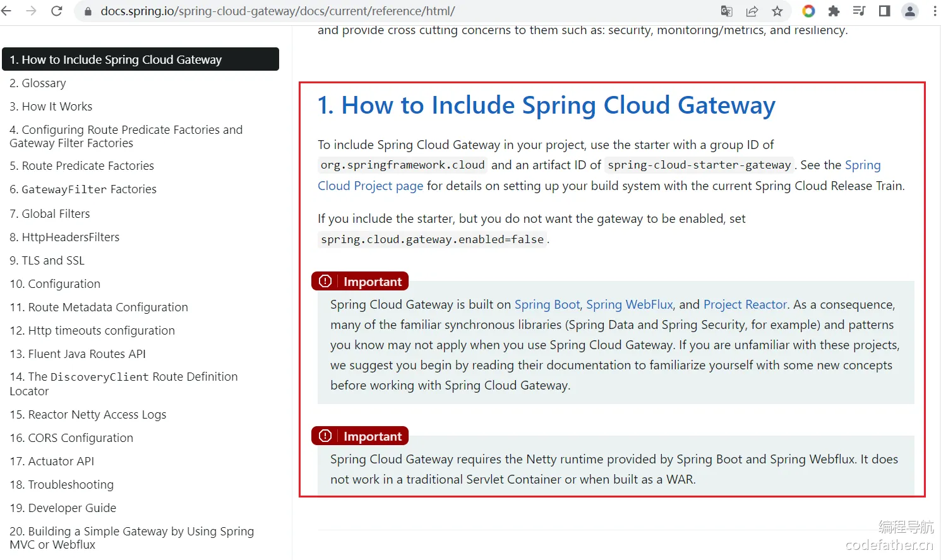The height and width of the screenshot is (560, 941).
Task: View site security info via the lock icon
Action: tap(88, 11)
